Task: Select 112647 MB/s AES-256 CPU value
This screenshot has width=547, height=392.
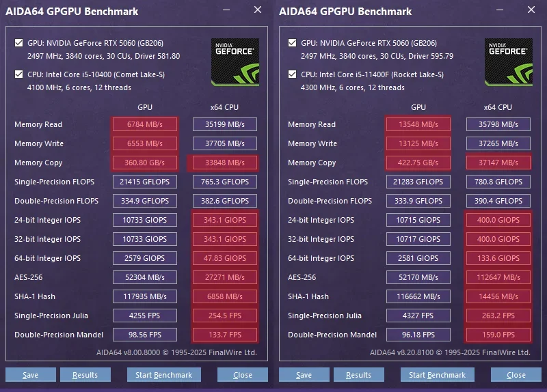Action: click(x=498, y=277)
